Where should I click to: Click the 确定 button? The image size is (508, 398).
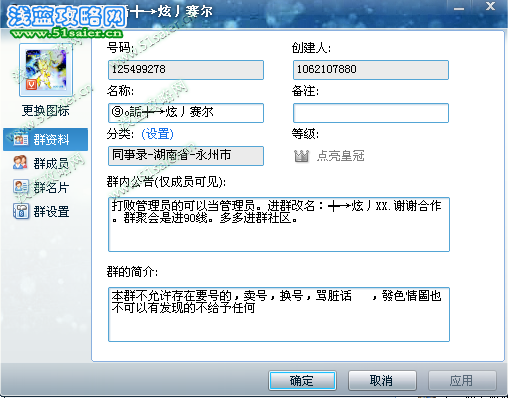tap(302, 380)
